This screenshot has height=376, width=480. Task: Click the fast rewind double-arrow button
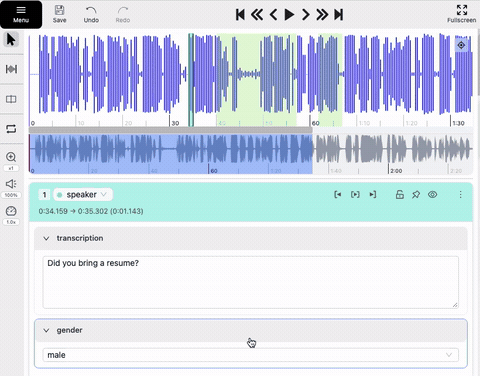pyautogui.click(x=257, y=15)
